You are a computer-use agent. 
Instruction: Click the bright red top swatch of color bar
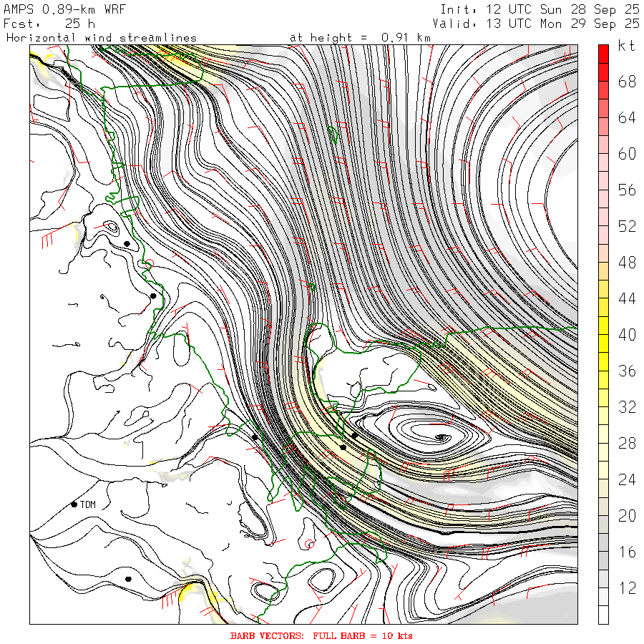(603, 54)
